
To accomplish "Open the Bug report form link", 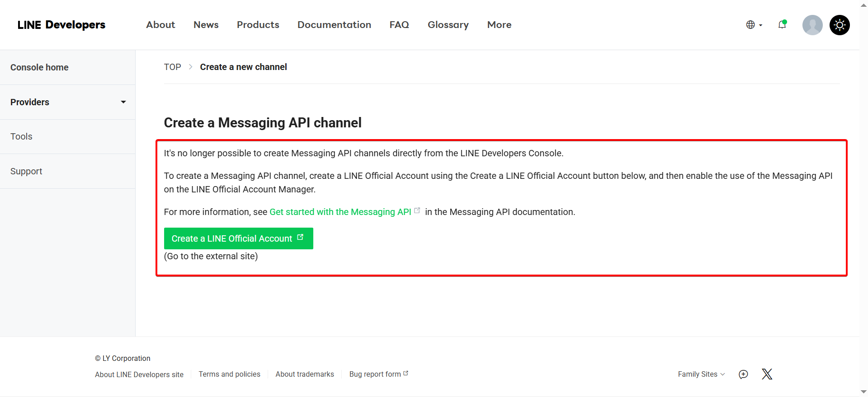I will 378,374.
